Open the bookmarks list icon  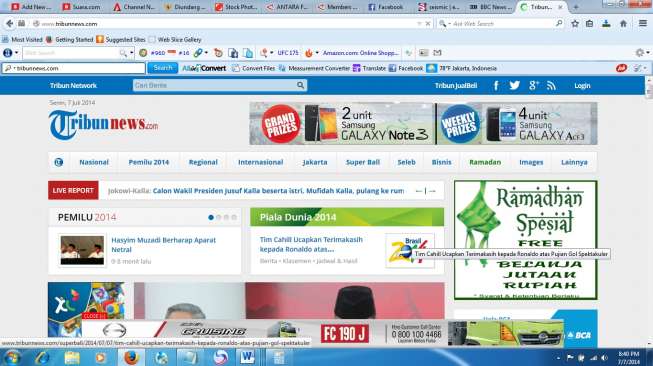click(x=589, y=24)
